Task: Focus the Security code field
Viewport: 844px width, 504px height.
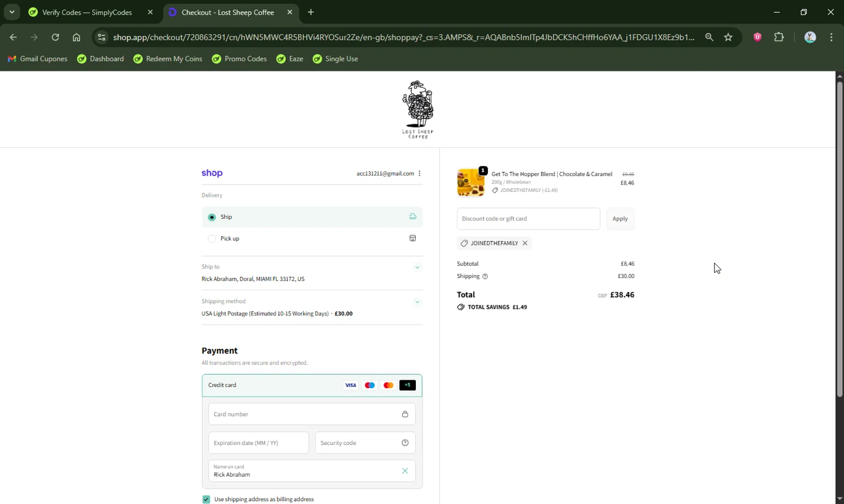Action: pyautogui.click(x=365, y=443)
